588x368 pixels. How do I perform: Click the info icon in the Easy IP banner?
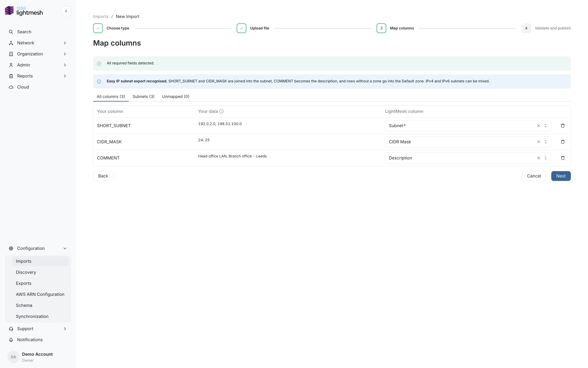99,82
